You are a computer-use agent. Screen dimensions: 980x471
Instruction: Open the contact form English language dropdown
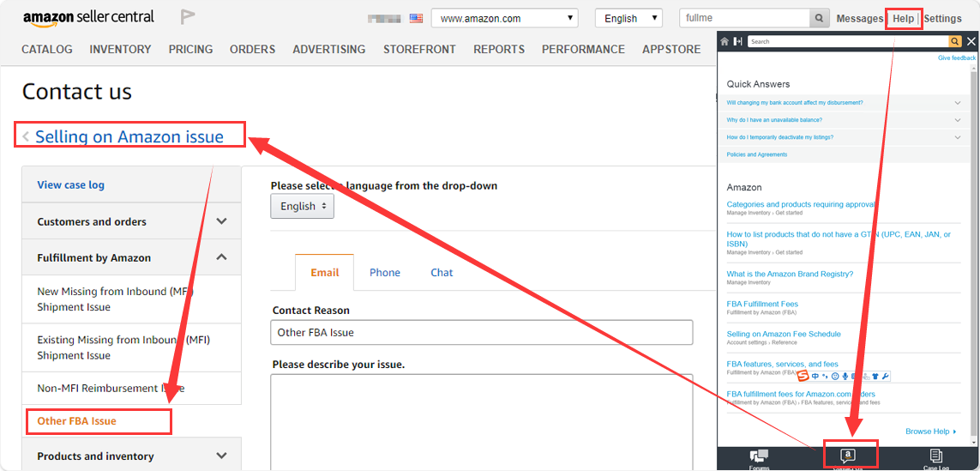[x=303, y=206]
